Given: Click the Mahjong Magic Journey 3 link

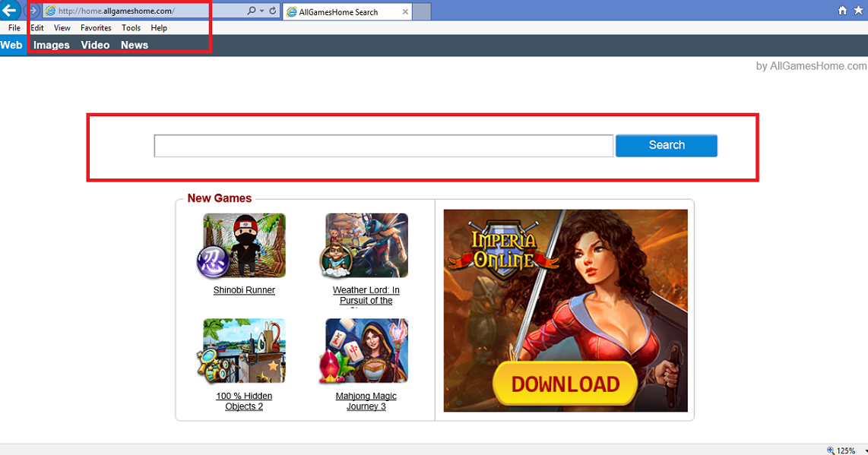Looking at the screenshot, I should pyautogui.click(x=366, y=401).
